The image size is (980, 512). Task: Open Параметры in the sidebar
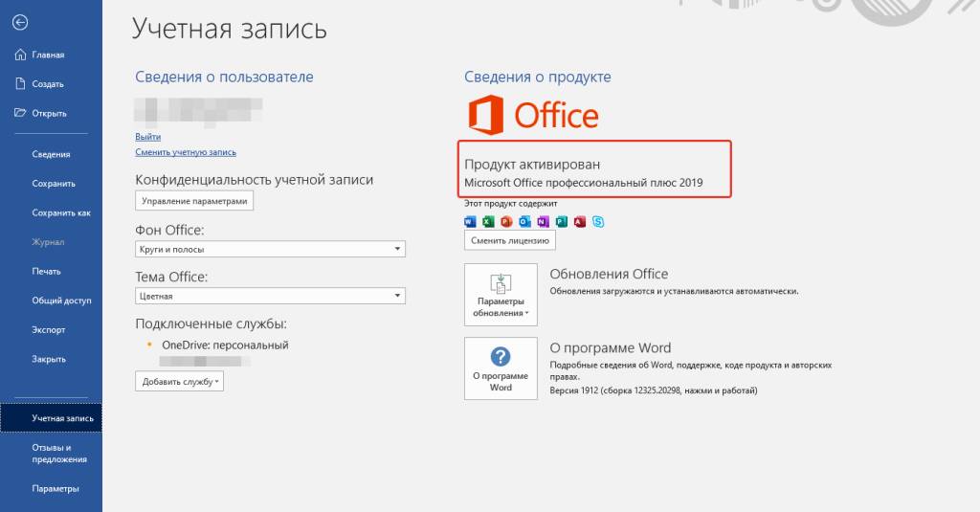tap(51, 489)
